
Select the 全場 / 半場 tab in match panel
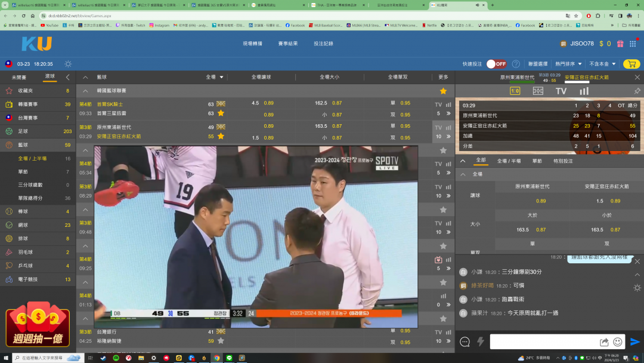tap(509, 161)
